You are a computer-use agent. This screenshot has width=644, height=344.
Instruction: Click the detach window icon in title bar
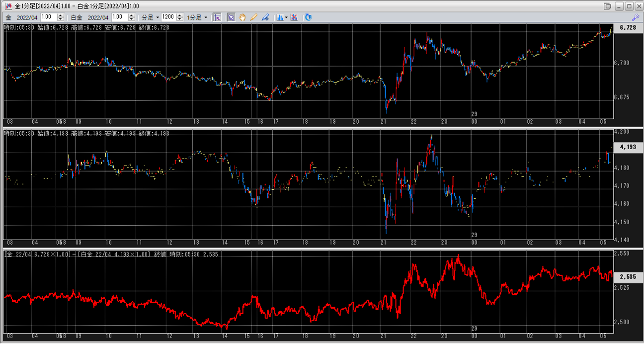[607, 6]
